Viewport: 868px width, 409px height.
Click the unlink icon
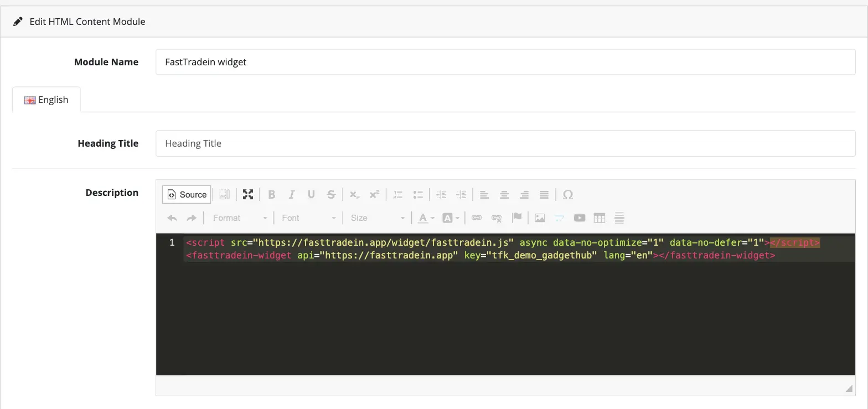497,218
